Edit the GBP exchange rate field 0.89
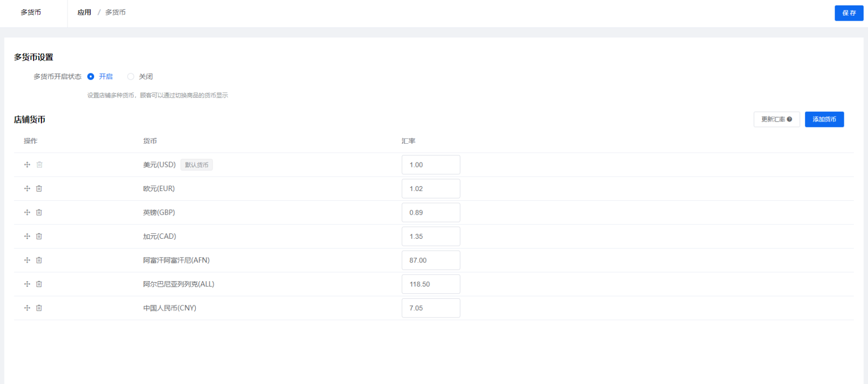 click(x=431, y=213)
